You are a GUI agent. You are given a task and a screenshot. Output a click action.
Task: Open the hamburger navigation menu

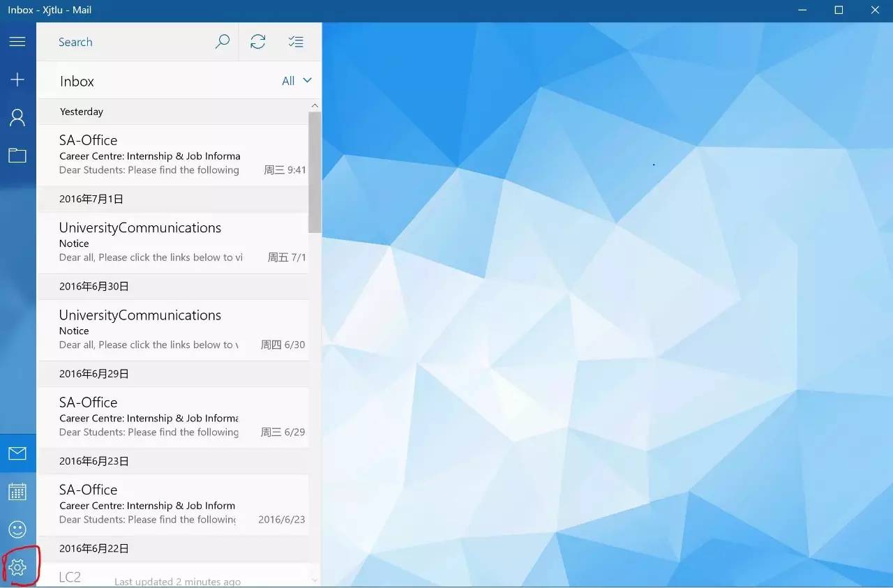point(17,42)
